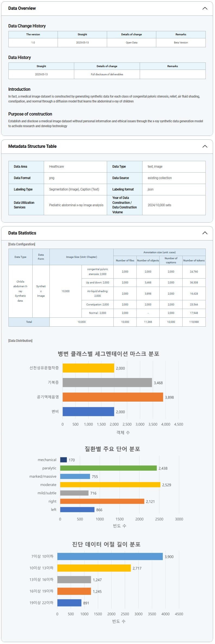Click the Metadata Structure Table heading

click(32, 146)
